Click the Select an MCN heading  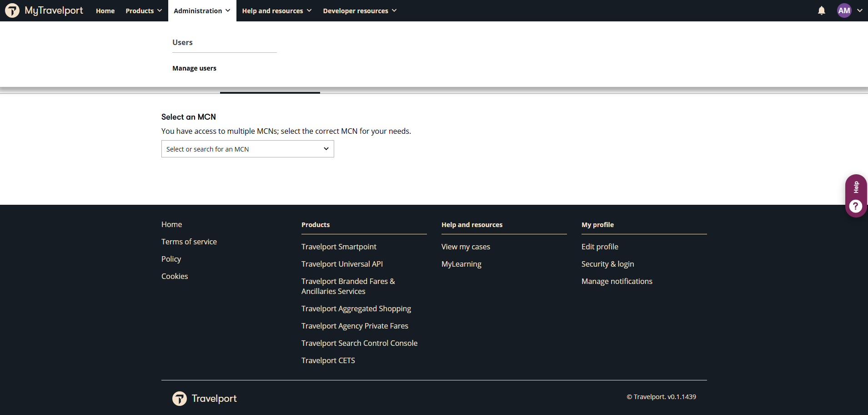[x=189, y=117]
